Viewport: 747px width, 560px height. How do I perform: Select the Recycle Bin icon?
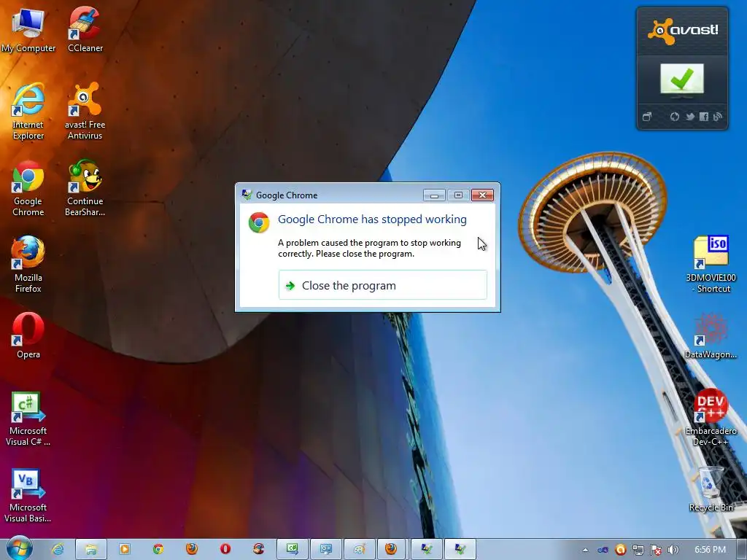click(711, 489)
